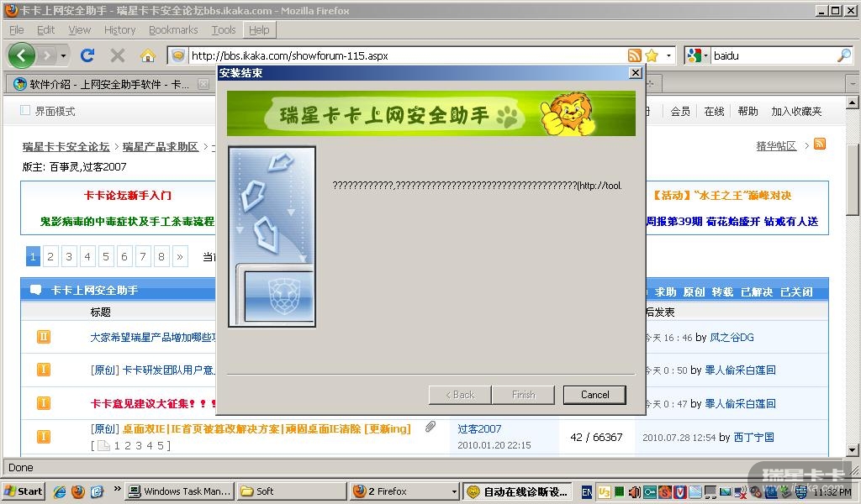Viewport: 861px width, 504px height.
Task: Click 加入收藏夹 link
Action: pyautogui.click(x=796, y=112)
